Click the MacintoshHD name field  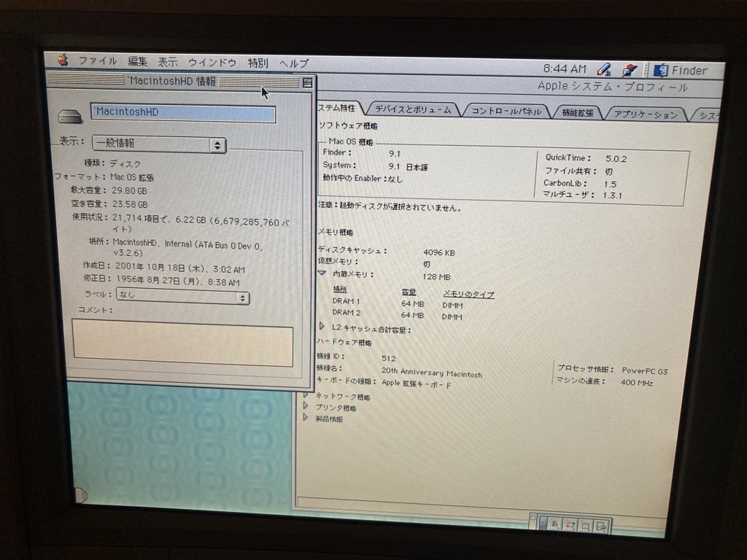tap(183, 113)
